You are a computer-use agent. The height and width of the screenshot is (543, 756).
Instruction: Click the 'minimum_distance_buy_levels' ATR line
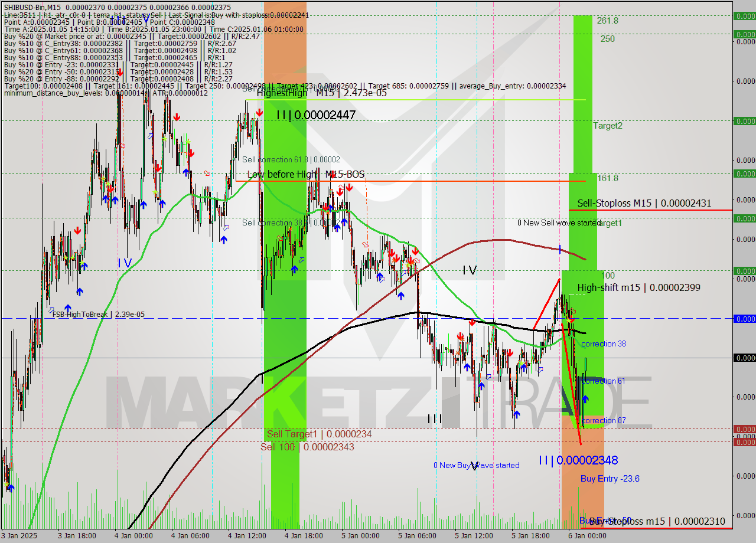click(x=106, y=93)
